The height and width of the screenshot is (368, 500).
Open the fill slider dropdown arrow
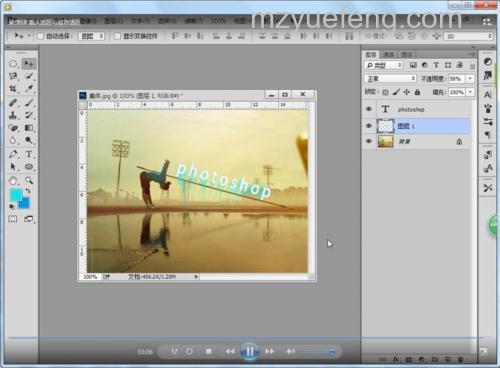point(470,92)
